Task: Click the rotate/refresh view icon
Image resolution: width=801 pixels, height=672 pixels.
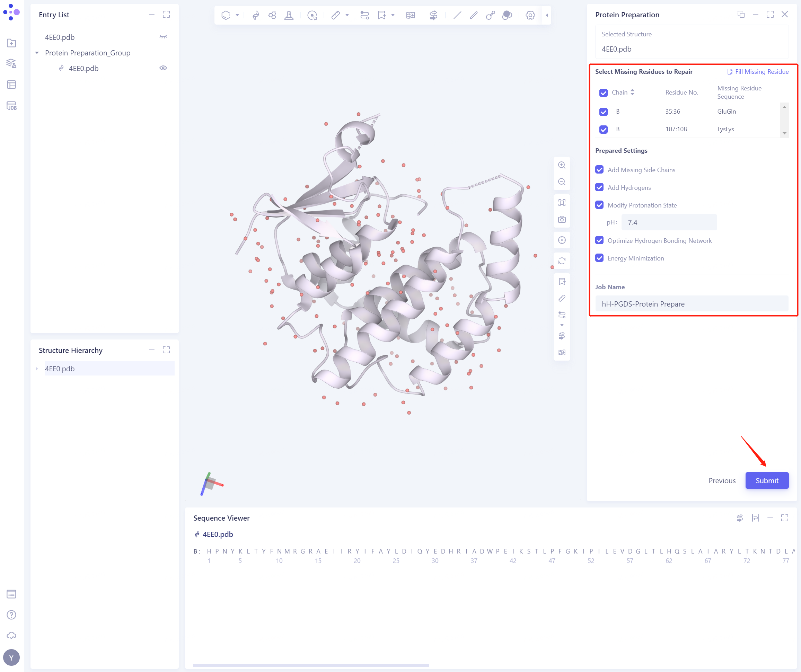Action: click(562, 261)
